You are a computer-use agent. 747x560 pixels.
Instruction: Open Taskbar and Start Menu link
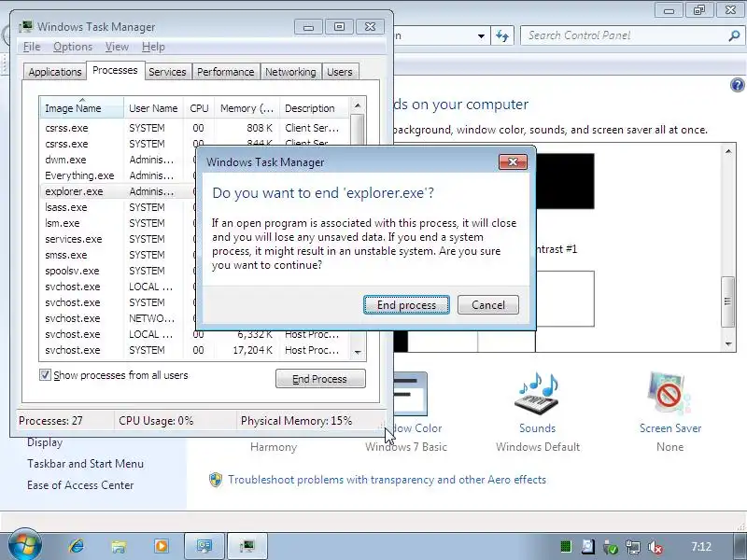[x=85, y=464]
